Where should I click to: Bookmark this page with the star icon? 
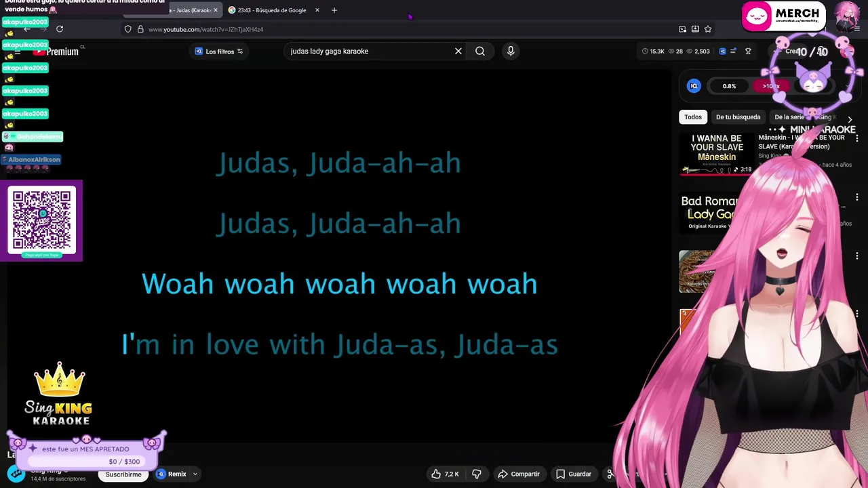click(x=708, y=29)
